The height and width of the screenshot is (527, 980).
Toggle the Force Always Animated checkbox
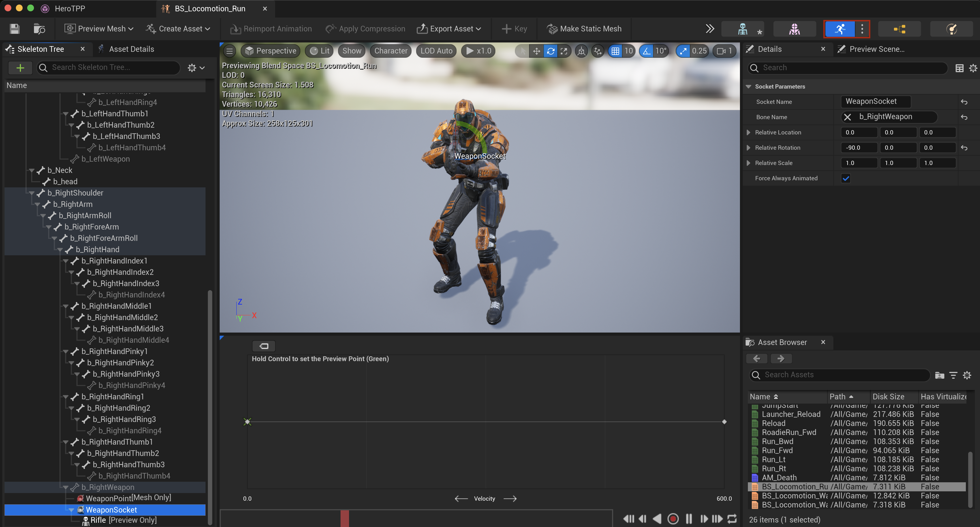click(x=846, y=179)
